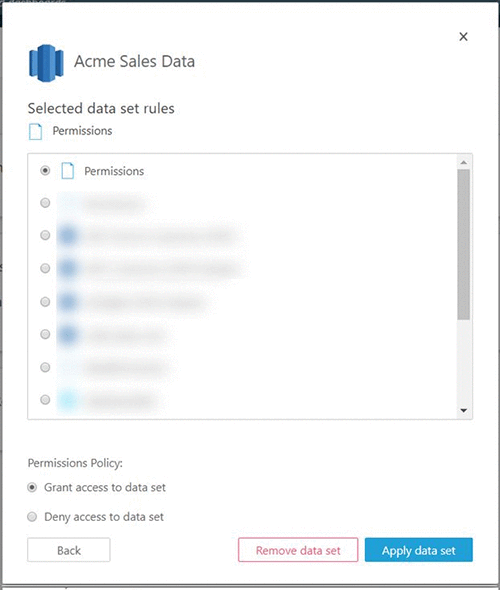This screenshot has height=590, width=500.
Task: Select the last visible rule radio button
Action: click(45, 400)
